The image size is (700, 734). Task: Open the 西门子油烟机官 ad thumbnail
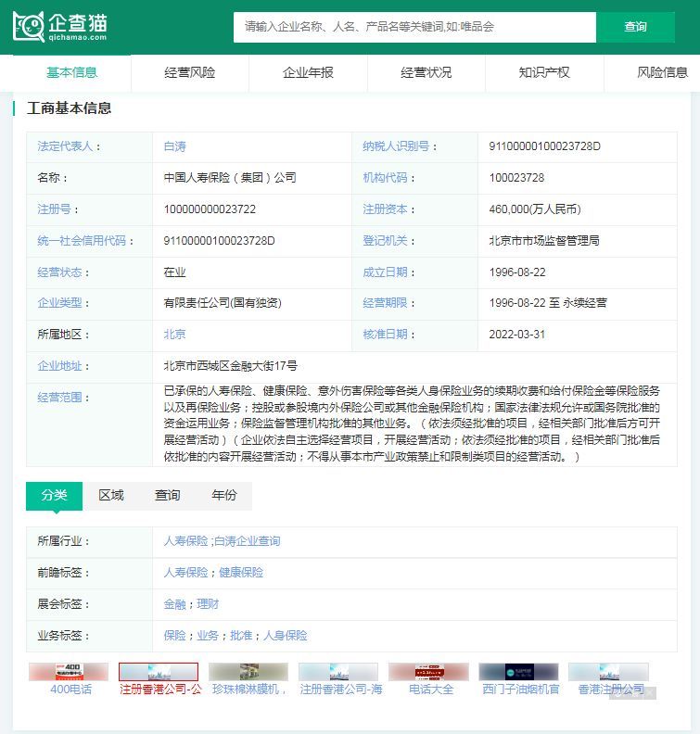point(518,672)
